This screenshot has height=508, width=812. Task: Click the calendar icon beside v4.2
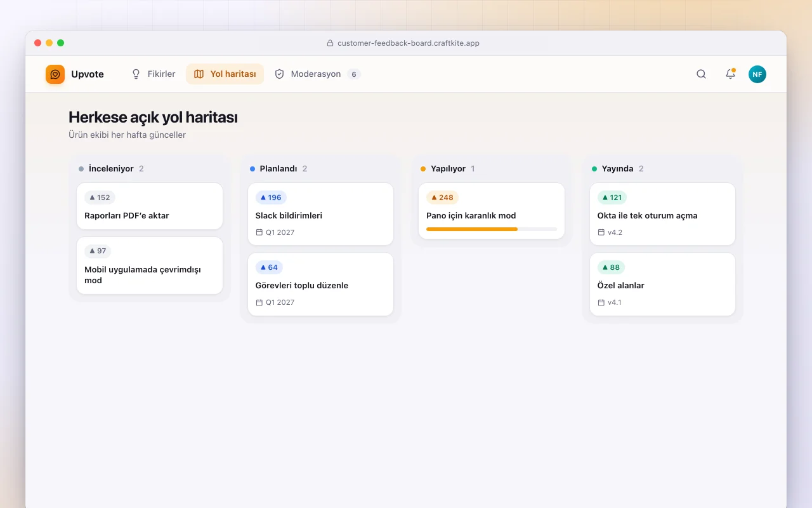(x=601, y=232)
